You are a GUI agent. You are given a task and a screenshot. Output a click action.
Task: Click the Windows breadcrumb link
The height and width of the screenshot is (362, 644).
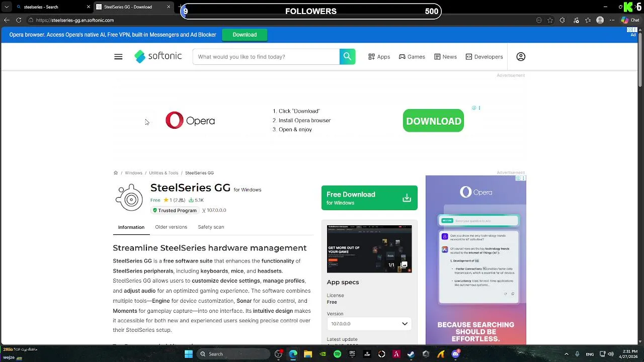tap(133, 173)
